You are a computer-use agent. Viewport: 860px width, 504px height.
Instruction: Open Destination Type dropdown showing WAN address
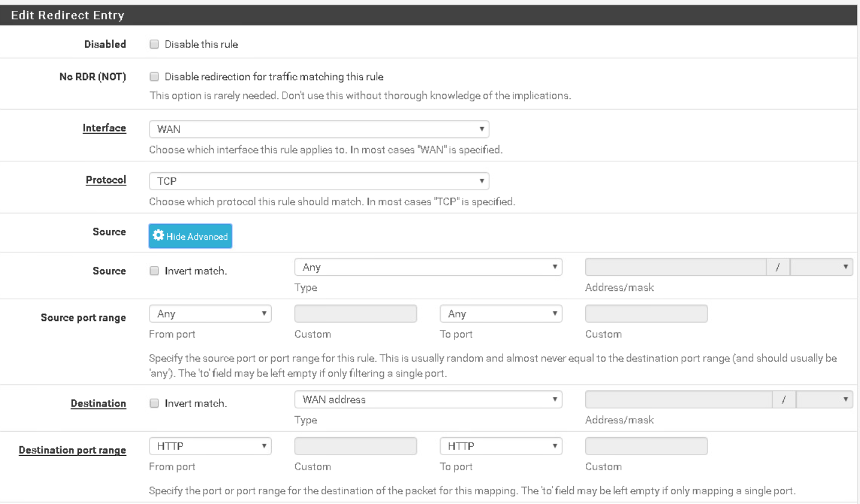[428, 400]
